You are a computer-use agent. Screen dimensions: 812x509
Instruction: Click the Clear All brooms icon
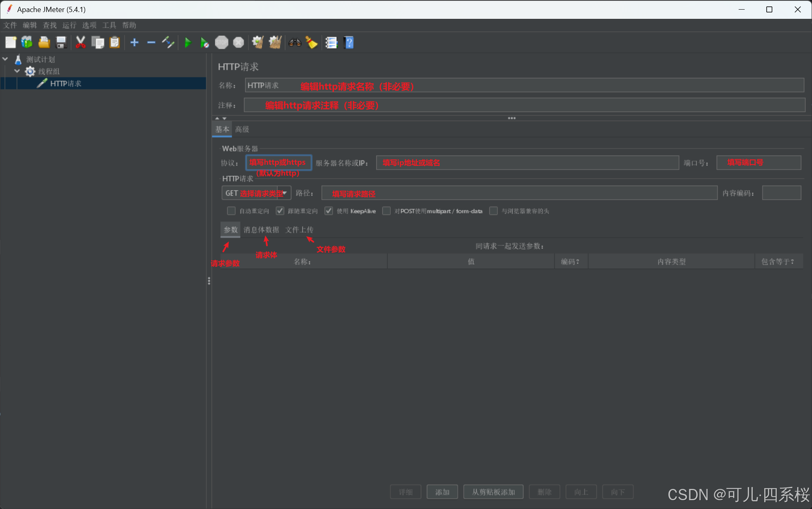click(x=275, y=43)
